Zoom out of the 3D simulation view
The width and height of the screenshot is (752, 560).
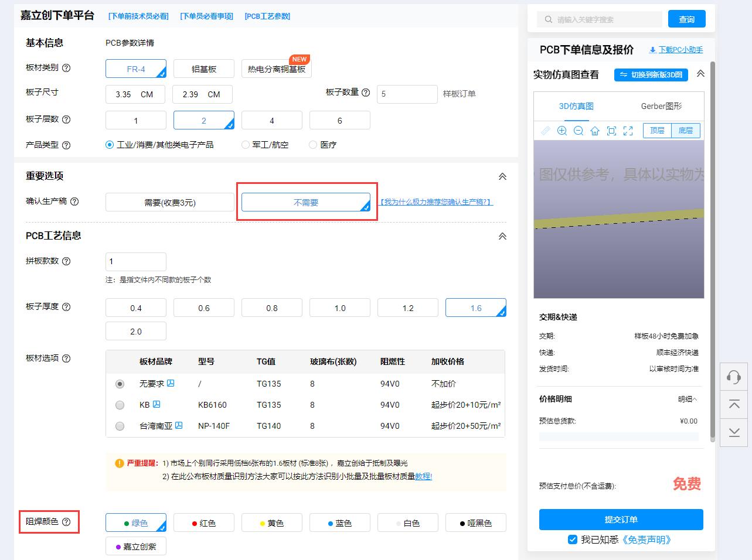[x=579, y=131]
